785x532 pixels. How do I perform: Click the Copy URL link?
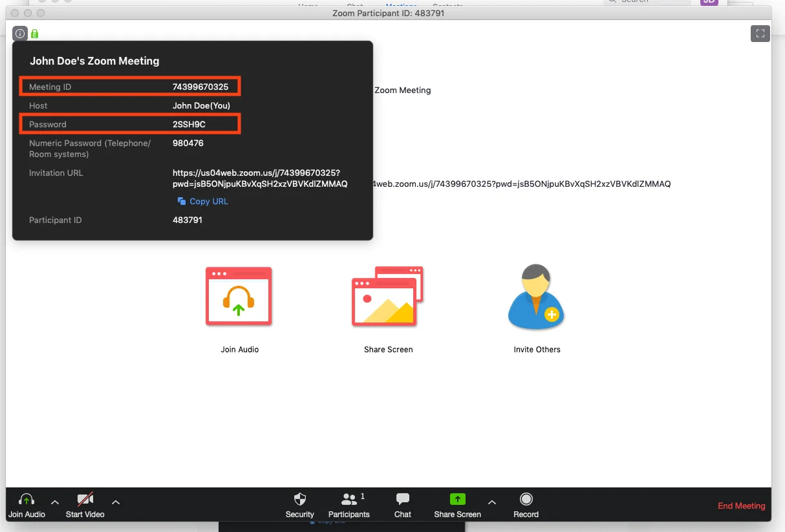203,202
